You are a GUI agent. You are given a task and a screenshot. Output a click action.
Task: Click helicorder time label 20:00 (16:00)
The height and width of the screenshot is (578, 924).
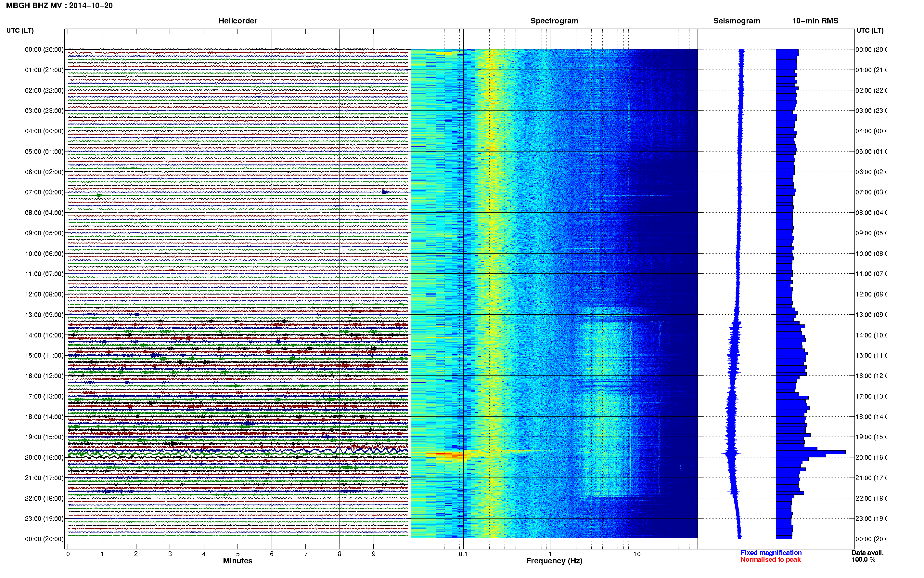[x=44, y=458]
